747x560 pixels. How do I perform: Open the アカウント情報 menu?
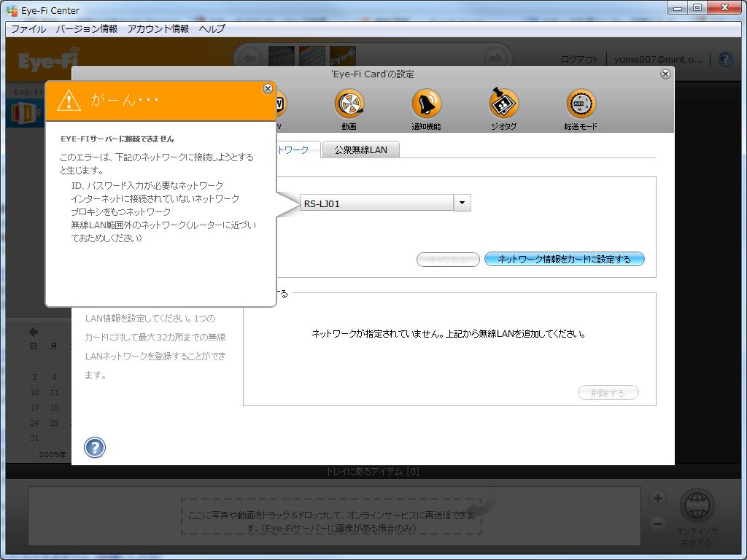[158, 28]
